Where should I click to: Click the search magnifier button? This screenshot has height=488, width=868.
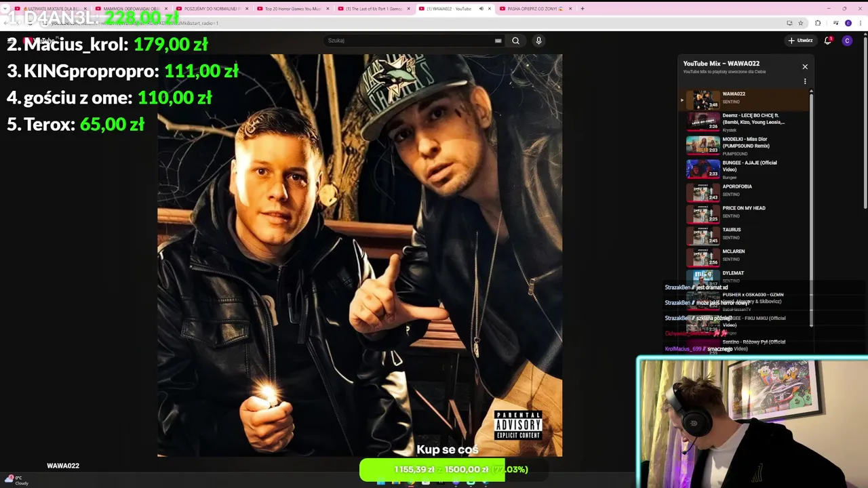[515, 41]
